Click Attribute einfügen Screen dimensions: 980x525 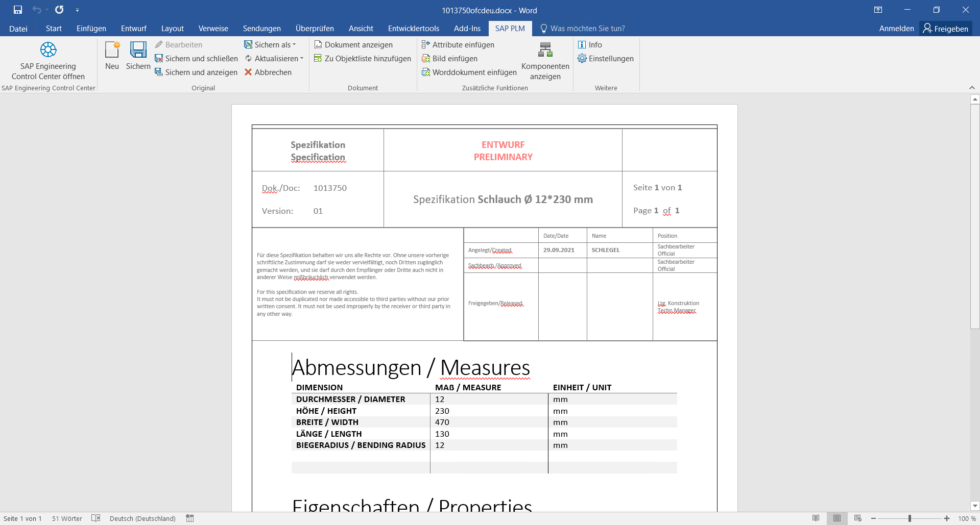click(458, 45)
